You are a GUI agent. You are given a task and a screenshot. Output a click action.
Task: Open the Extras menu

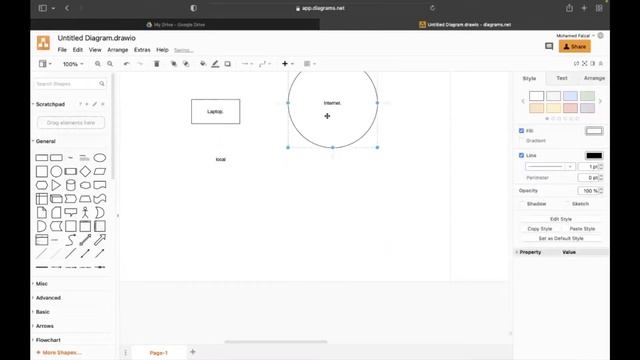[142, 50]
